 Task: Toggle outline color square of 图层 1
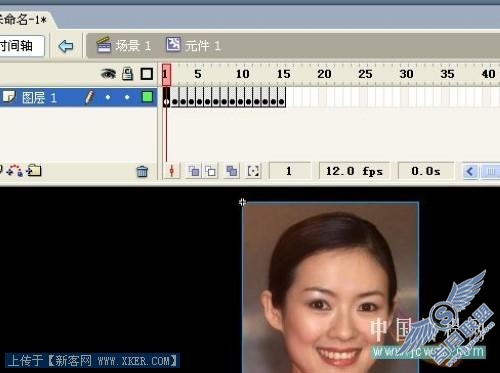147,97
